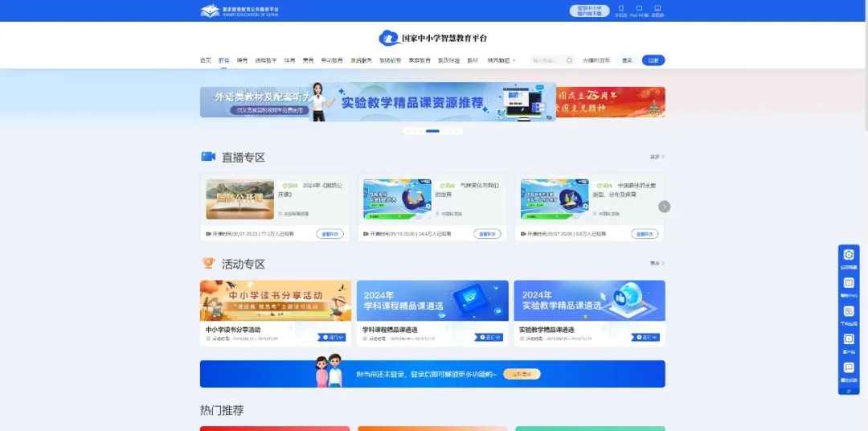Open the mobile phone version icon
This screenshot has height=431, width=868.
tap(621, 8)
